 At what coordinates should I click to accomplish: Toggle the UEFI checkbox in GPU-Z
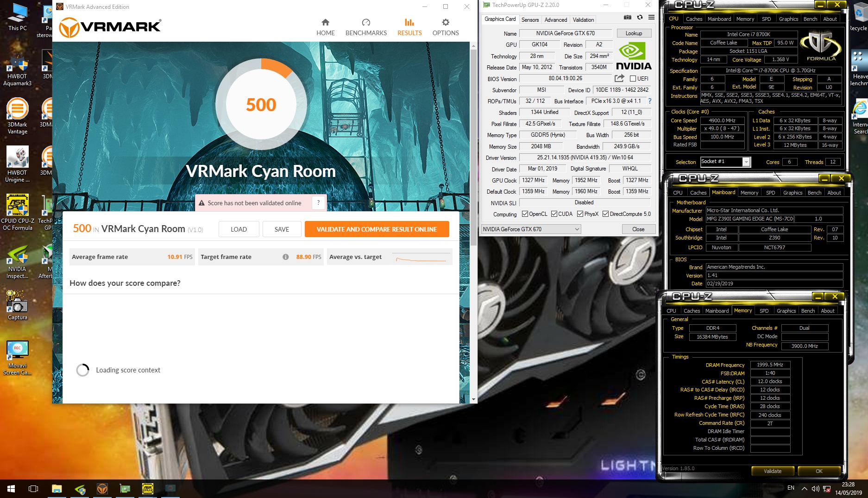(x=633, y=79)
